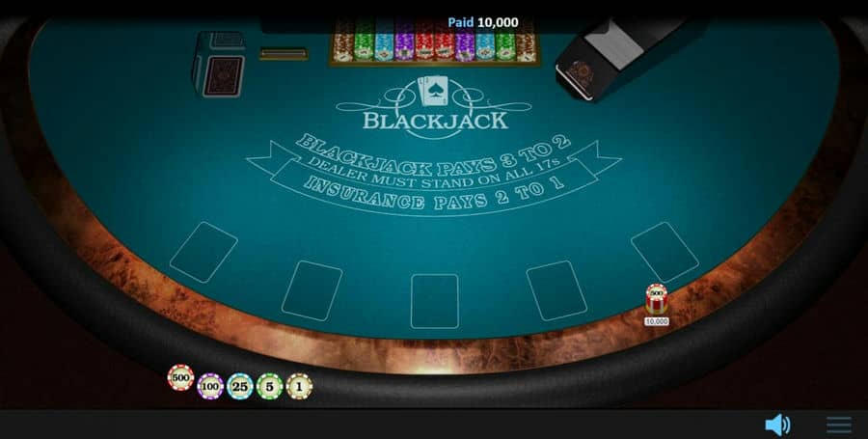Select the purple 100 chip
The image size is (868, 439).
210,386
